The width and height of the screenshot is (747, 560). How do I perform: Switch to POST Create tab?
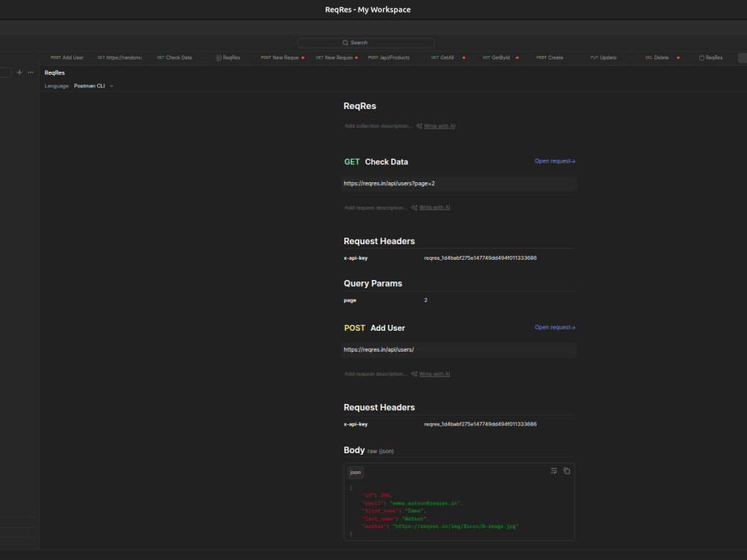550,57
